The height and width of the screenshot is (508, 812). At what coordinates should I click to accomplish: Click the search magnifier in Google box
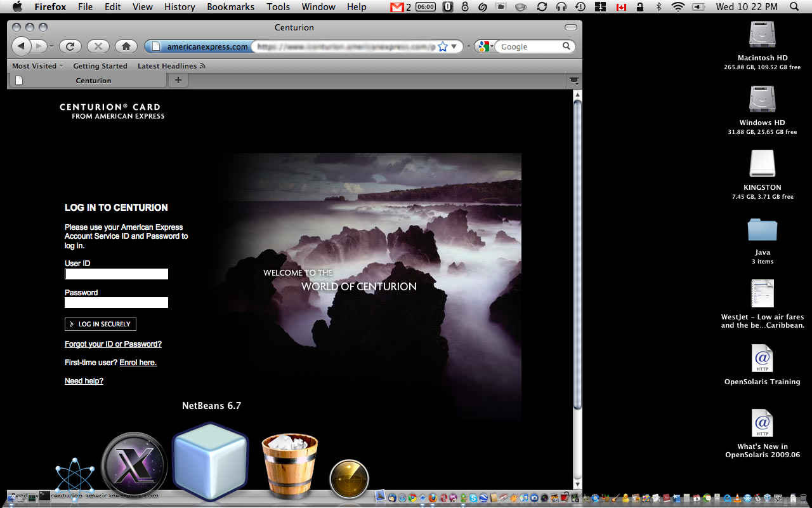coord(566,46)
